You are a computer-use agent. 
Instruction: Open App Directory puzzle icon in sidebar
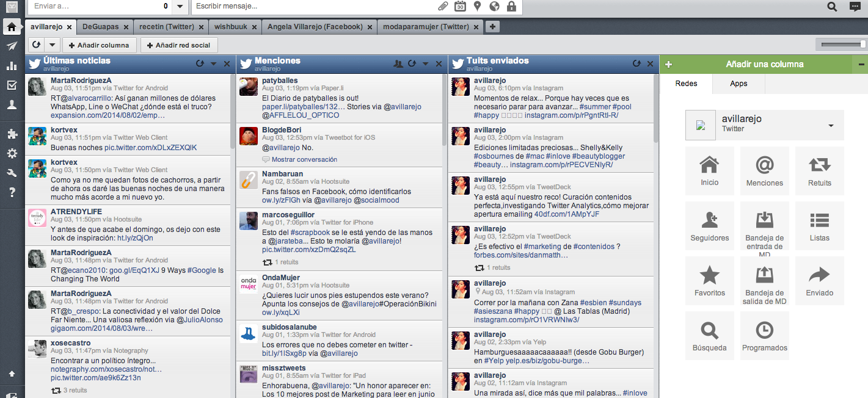tap(12, 134)
